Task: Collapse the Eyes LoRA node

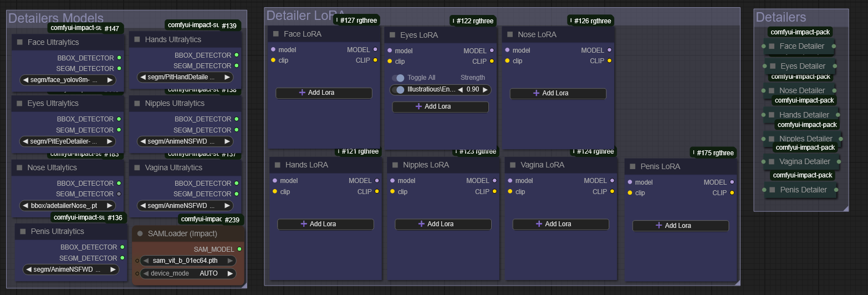Action: point(392,35)
